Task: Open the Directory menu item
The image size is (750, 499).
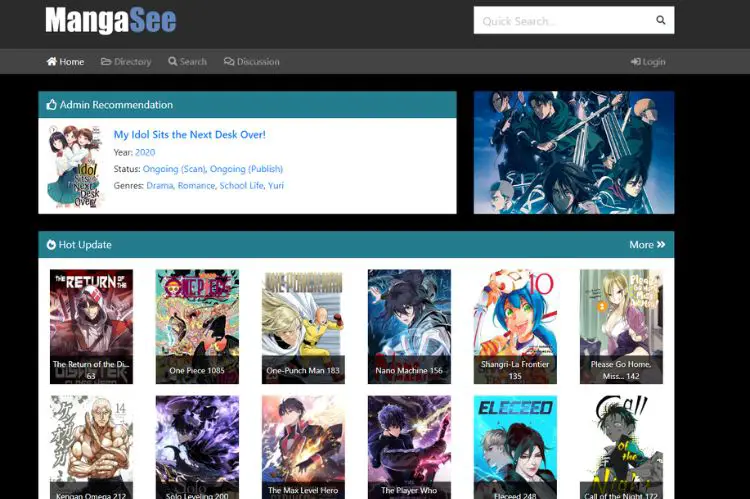Action: (x=126, y=62)
